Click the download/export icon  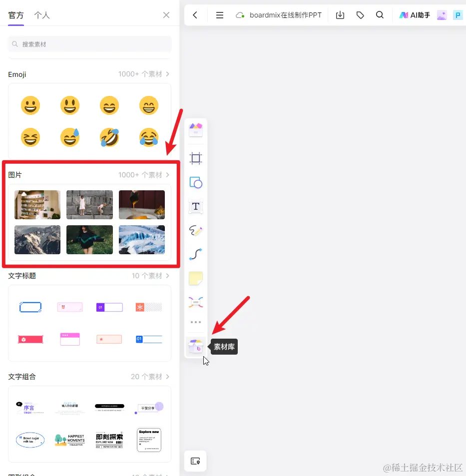340,15
